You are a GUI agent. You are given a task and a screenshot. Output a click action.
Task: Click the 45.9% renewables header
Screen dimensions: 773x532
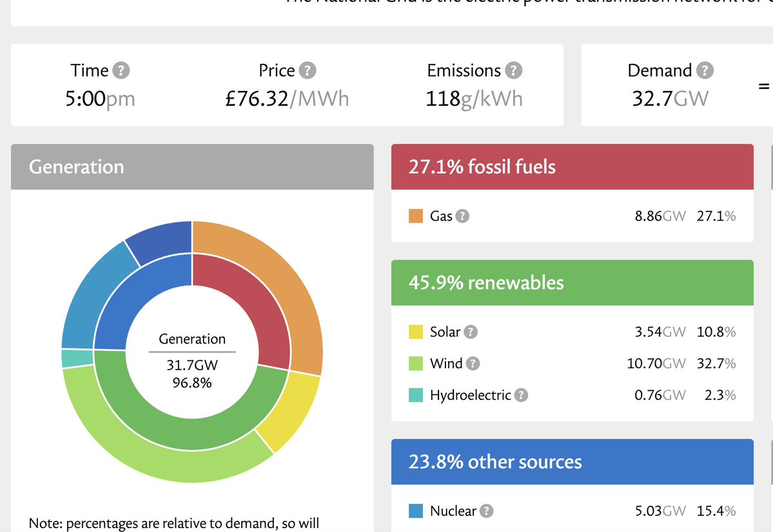coord(572,282)
